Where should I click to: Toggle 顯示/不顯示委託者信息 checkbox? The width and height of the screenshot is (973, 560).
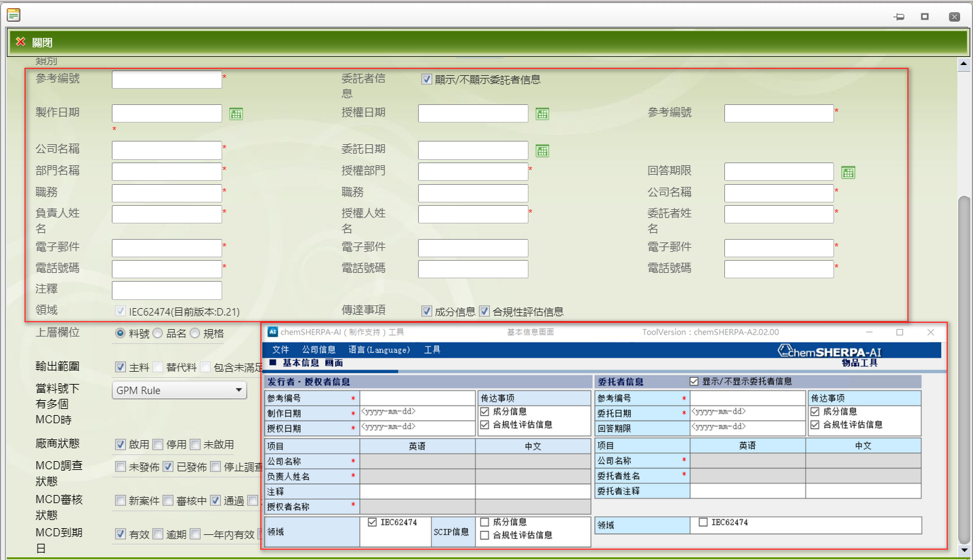point(426,79)
